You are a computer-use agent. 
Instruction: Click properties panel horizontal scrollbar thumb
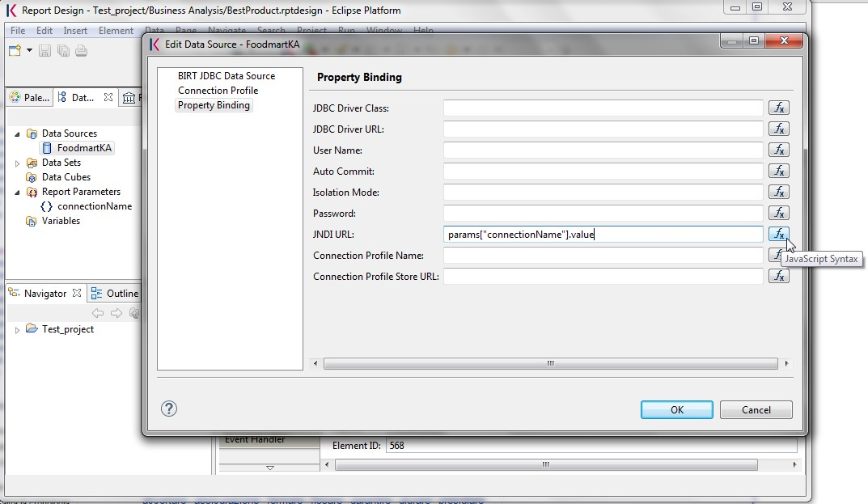point(546,464)
